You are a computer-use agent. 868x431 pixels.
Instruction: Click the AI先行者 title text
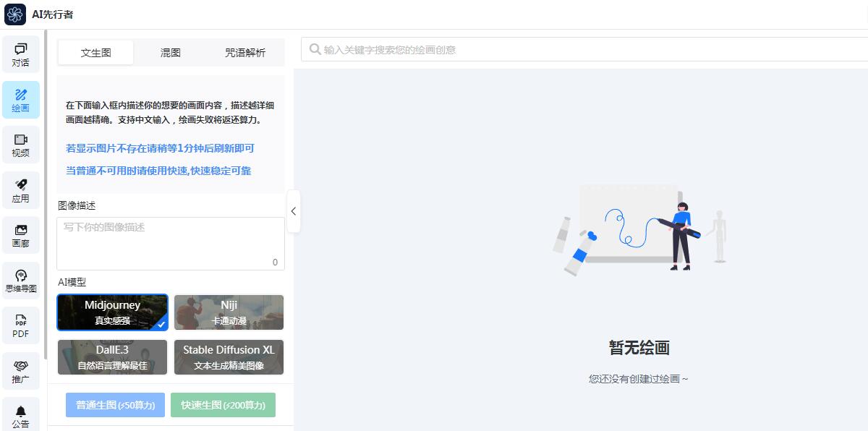(52, 14)
